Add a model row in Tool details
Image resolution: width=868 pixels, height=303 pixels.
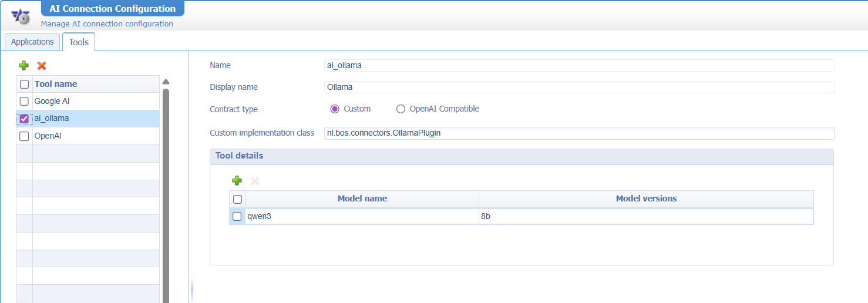pos(237,181)
